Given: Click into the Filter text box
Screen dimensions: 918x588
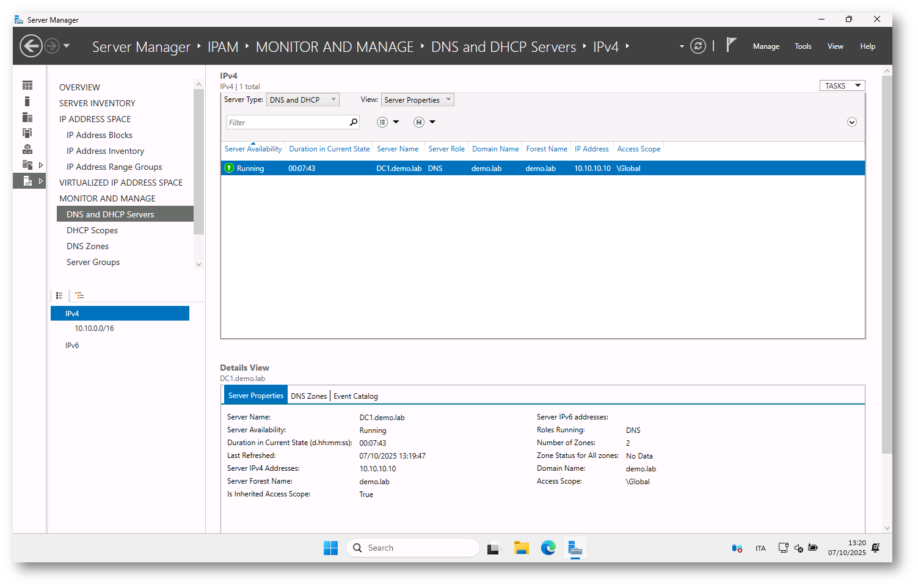Looking at the screenshot, I should coord(286,123).
